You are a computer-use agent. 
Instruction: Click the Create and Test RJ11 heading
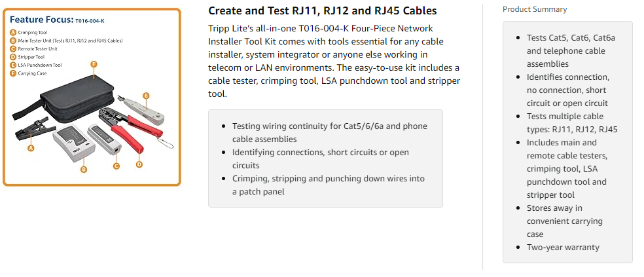(x=322, y=11)
